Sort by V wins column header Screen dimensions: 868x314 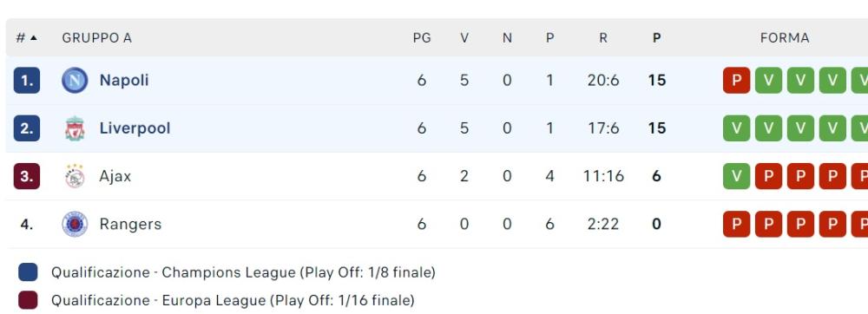pos(464,37)
